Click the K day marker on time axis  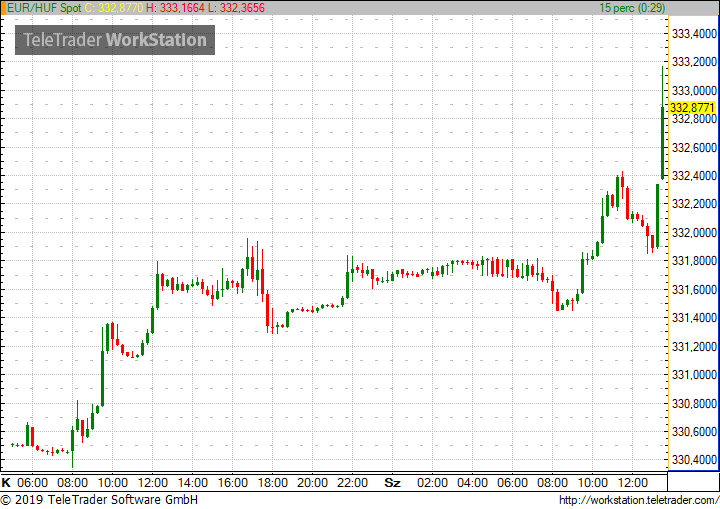[x=6, y=483]
